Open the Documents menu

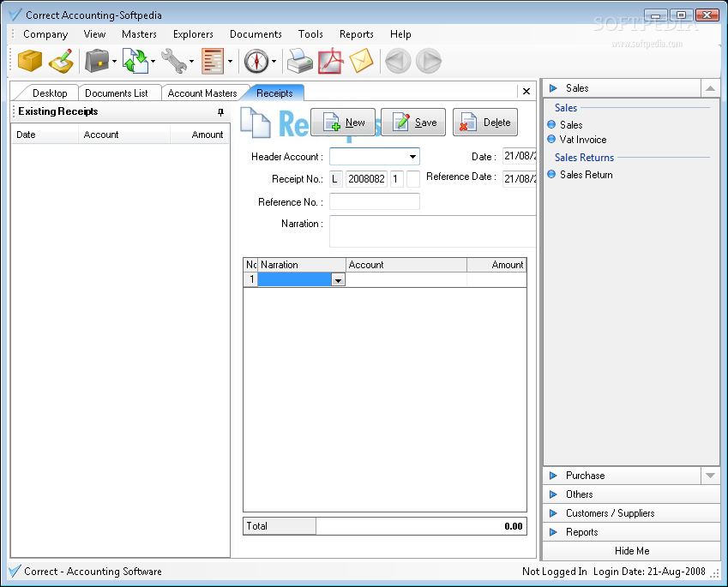point(256,34)
